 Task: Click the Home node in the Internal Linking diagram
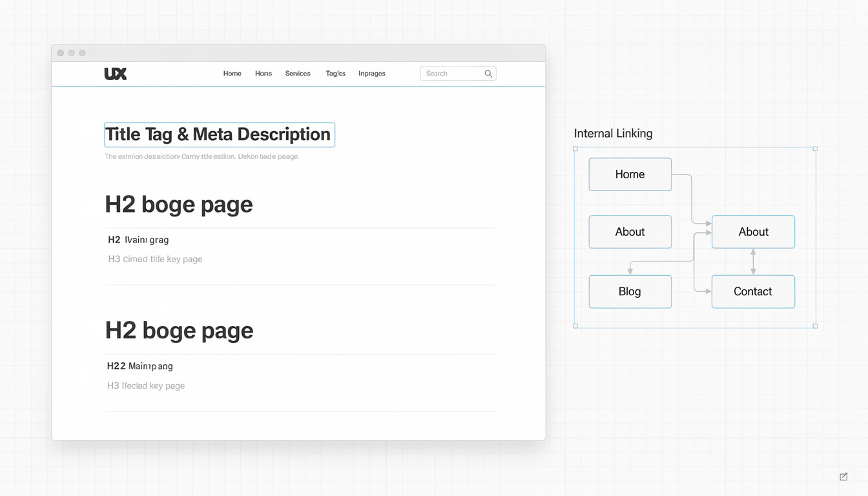coord(630,174)
